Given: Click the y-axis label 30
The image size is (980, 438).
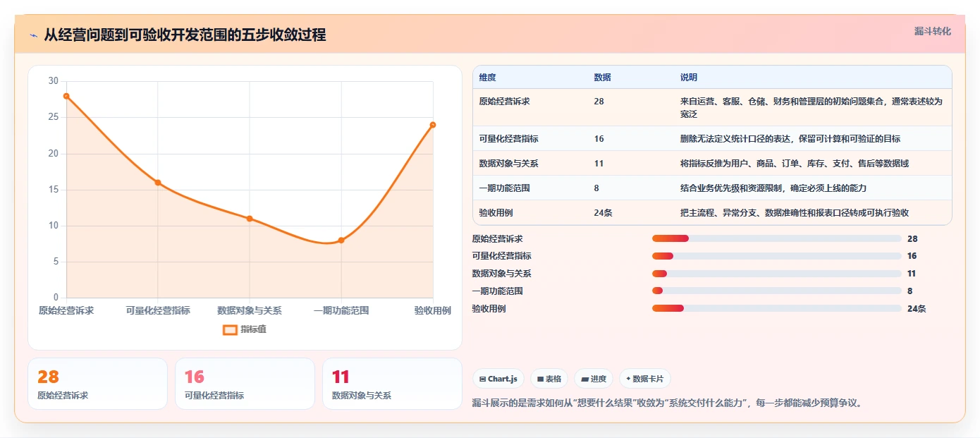Looking at the screenshot, I should (54, 81).
